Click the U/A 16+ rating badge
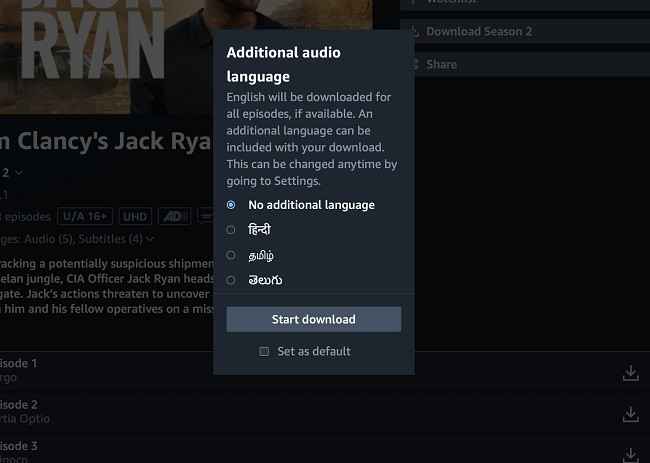 click(x=85, y=216)
